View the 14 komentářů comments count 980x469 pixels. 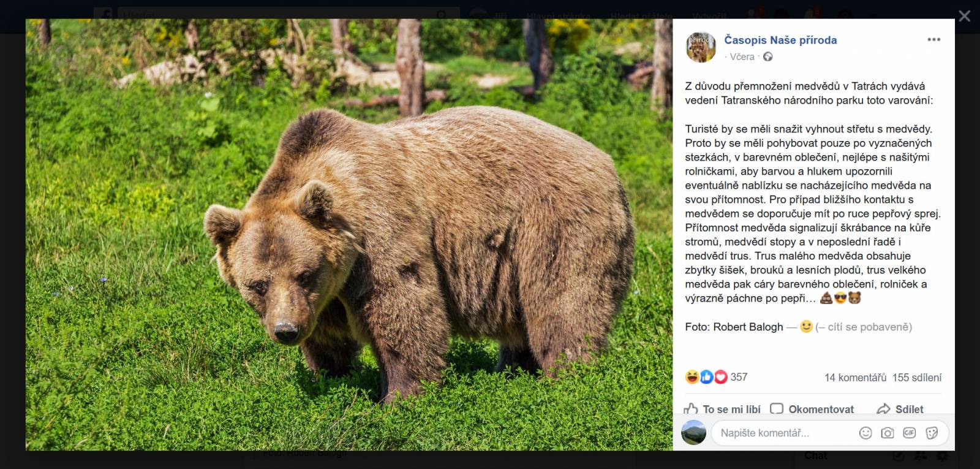[x=855, y=378]
